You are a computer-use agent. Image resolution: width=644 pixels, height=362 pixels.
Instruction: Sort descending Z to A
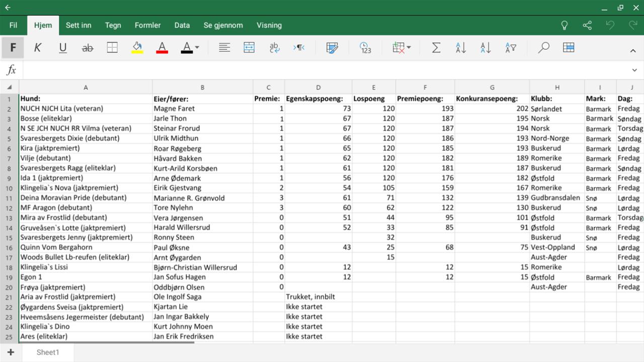[x=486, y=48]
